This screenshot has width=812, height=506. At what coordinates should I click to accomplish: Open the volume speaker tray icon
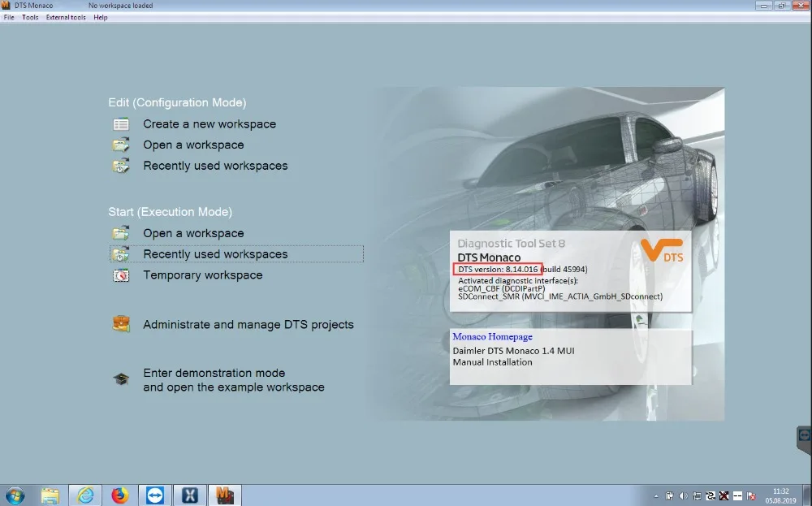coord(683,496)
